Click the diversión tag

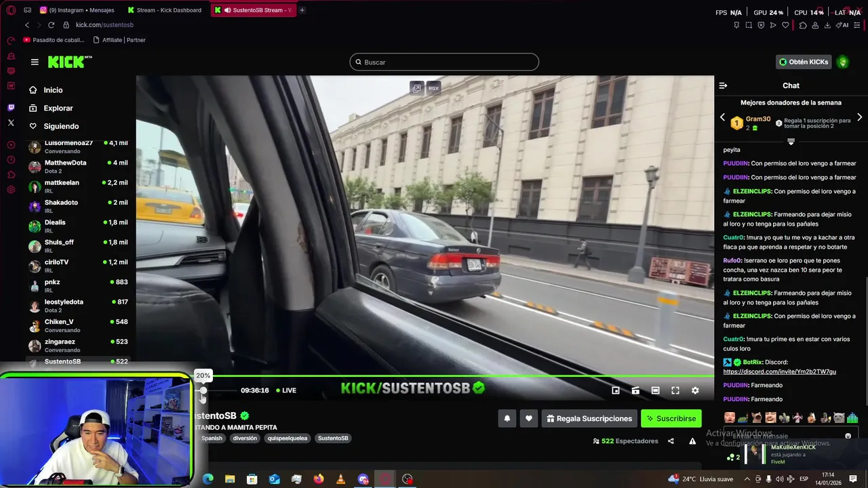pos(245,439)
